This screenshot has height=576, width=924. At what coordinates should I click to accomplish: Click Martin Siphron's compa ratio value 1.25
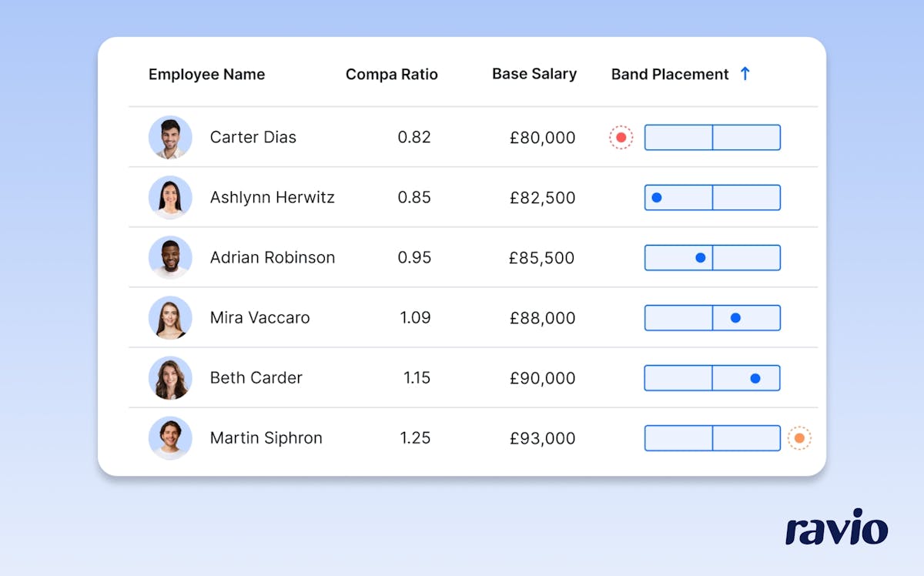(415, 437)
